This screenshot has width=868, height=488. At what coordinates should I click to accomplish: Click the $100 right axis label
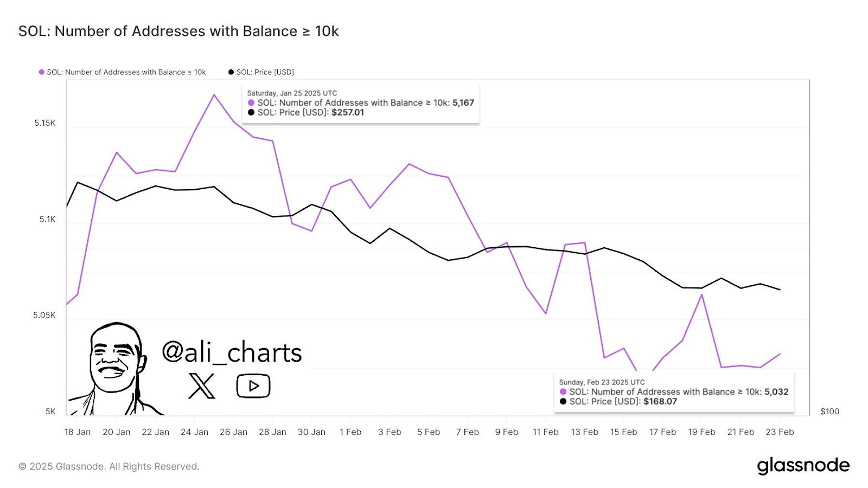829,412
